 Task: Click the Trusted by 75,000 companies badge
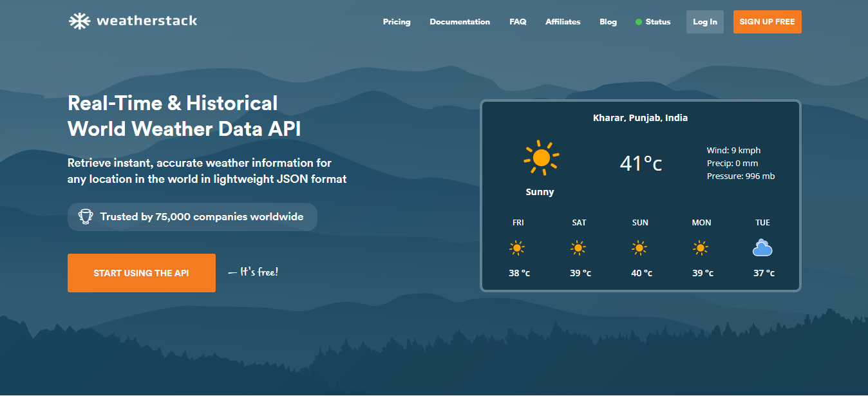click(x=193, y=217)
